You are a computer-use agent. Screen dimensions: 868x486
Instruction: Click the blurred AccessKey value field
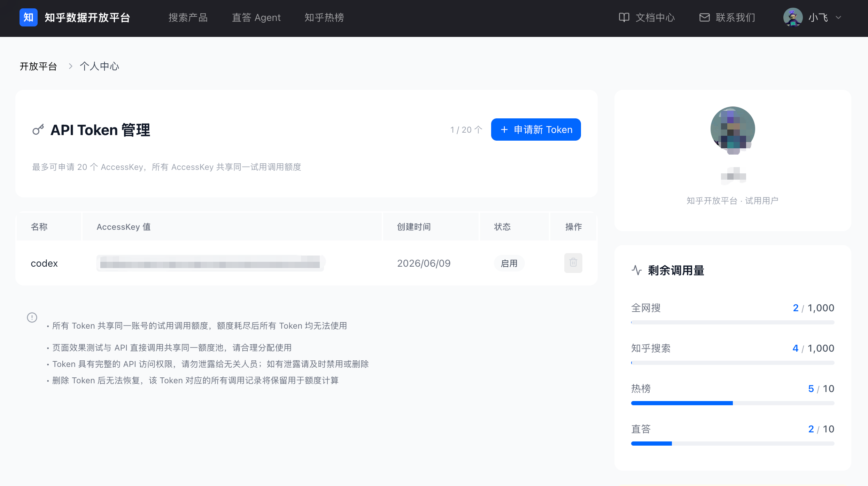click(211, 263)
